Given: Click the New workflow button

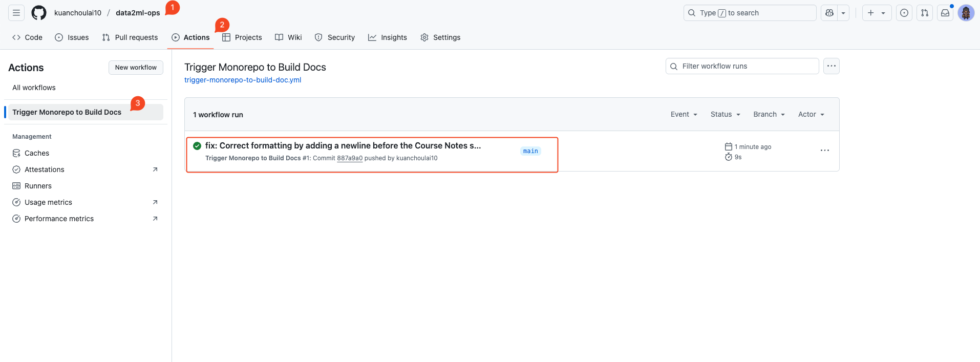Looking at the screenshot, I should click(136, 68).
